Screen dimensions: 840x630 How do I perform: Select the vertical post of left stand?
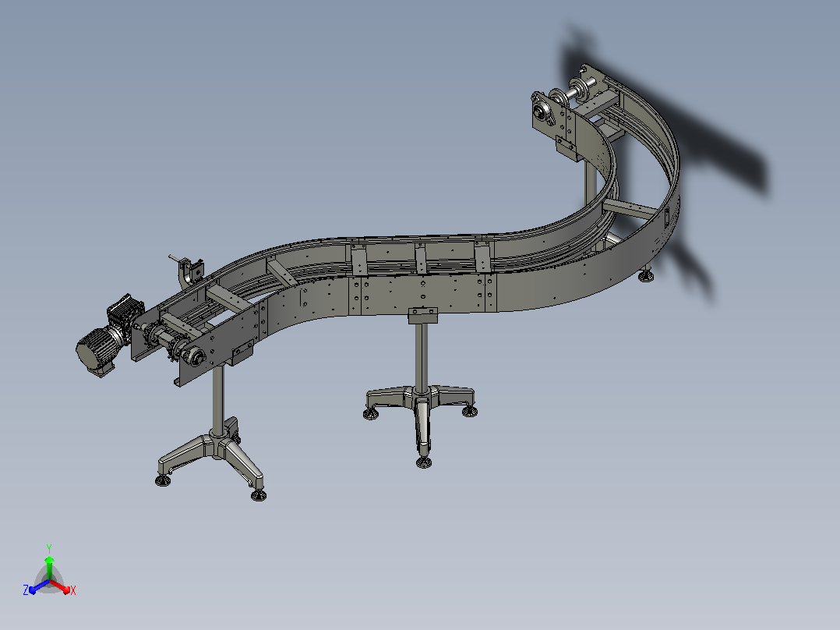tap(217, 399)
